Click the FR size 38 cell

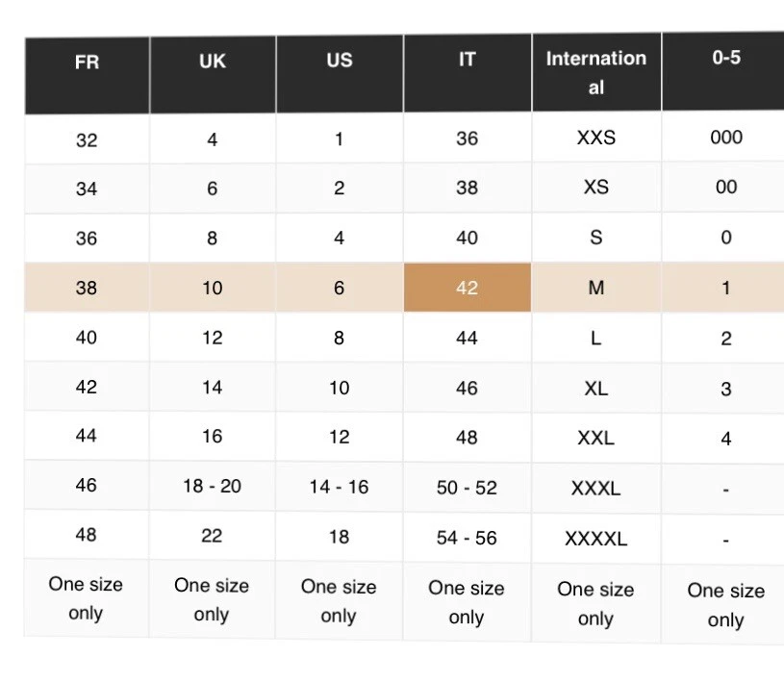click(x=87, y=288)
